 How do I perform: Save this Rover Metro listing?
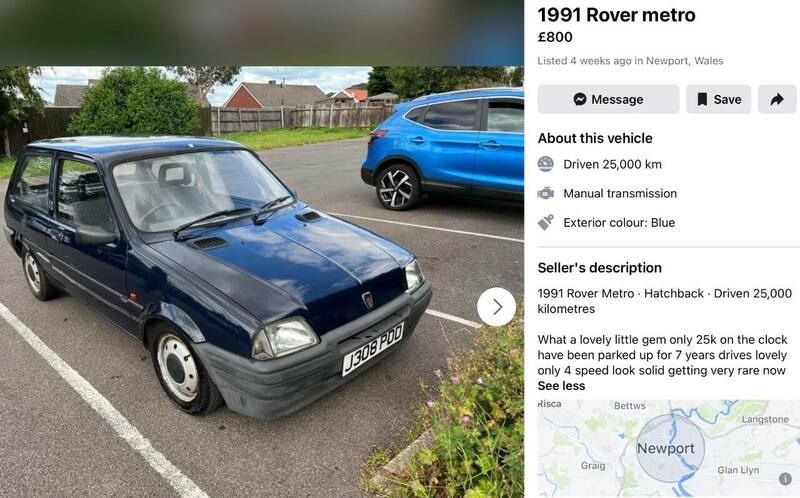click(x=718, y=99)
